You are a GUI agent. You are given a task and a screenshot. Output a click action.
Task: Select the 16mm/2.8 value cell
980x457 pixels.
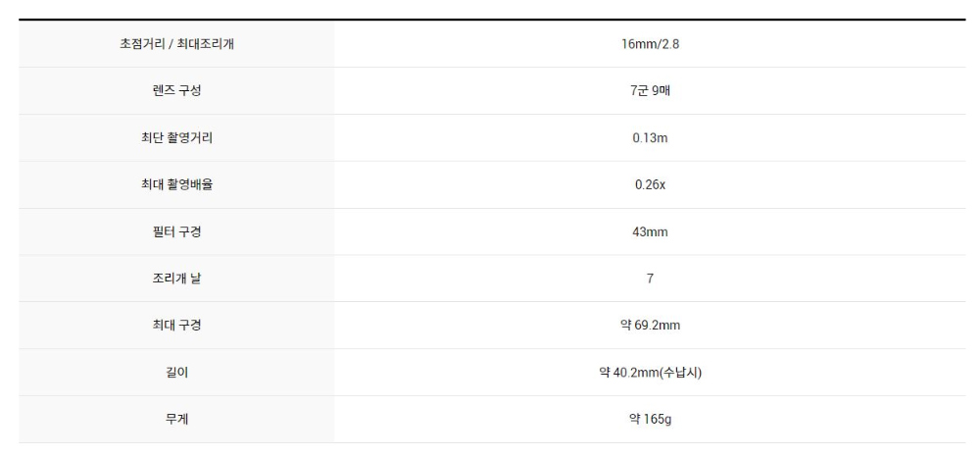650,44
